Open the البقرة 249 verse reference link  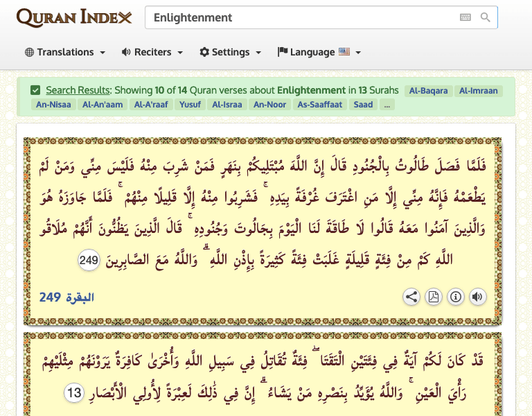66,297
